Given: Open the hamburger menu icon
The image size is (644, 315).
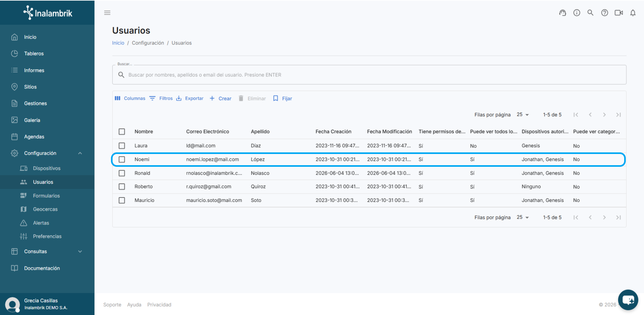Looking at the screenshot, I should pos(107,13).
